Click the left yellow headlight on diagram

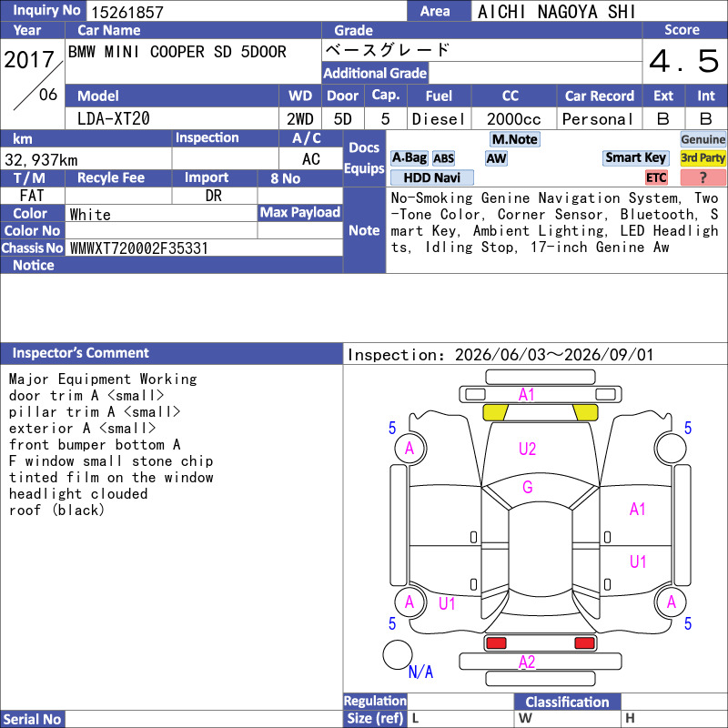pyautogui.click(x=495, y=412)
